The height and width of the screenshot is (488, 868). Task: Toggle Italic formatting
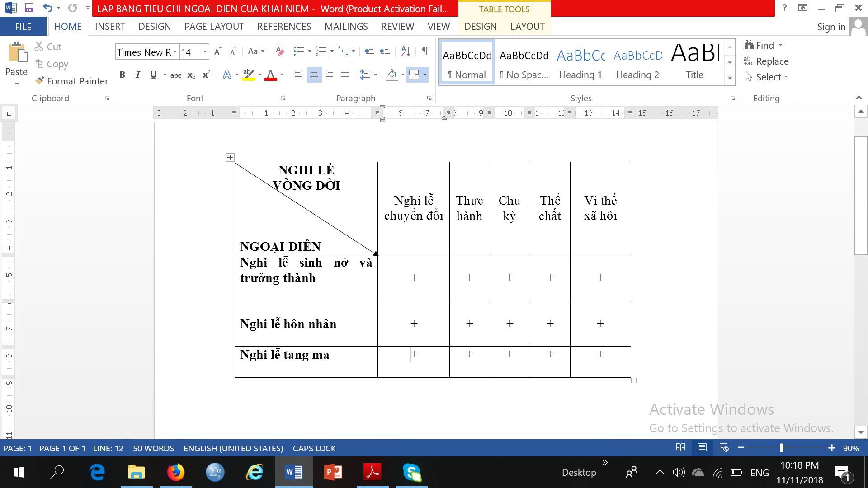click(138, 75)
